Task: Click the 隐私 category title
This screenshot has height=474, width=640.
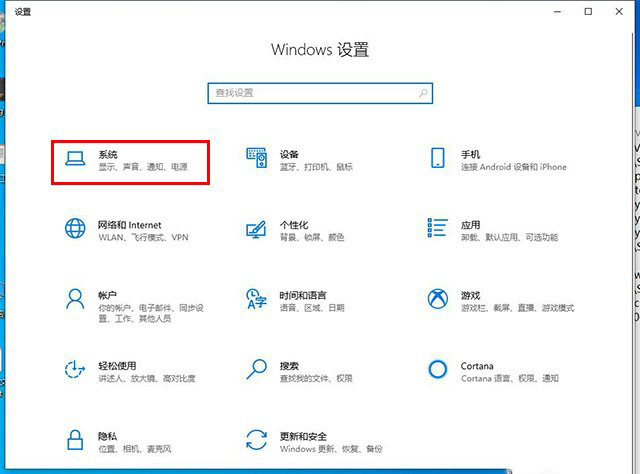Action: click(107, 436)
